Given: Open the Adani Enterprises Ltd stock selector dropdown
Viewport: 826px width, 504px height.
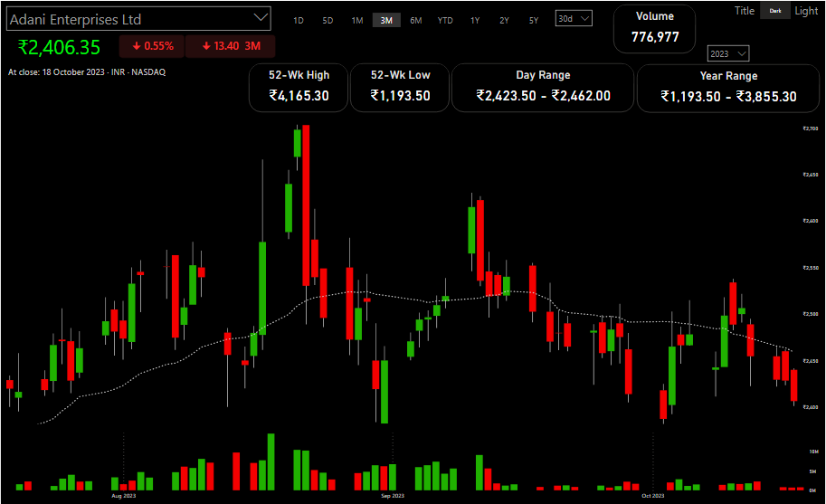Looking at the screenshot, I should (x=261, y=17).
